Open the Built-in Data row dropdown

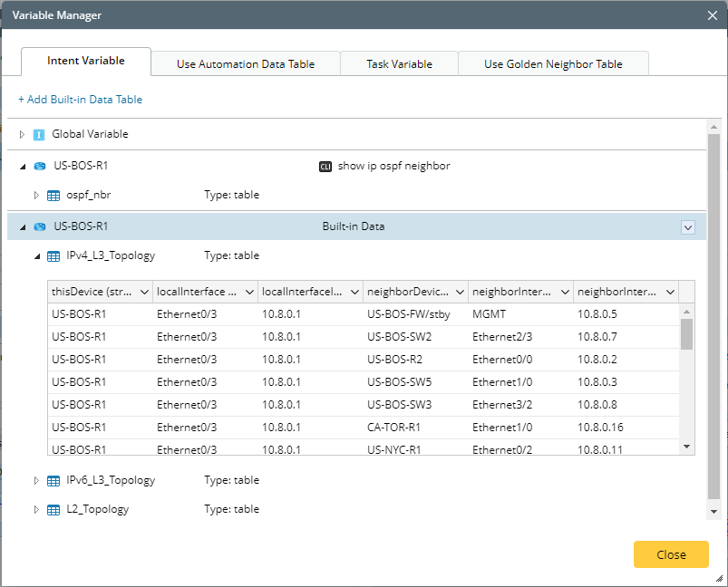click(688, 227)
